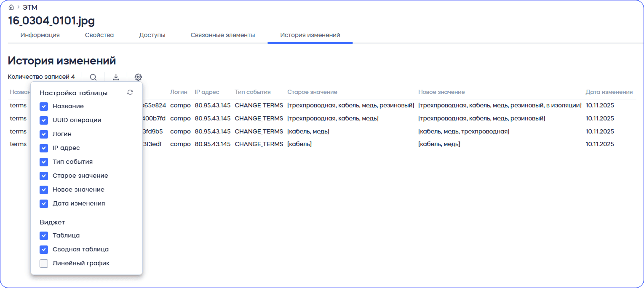
Task: Hide the Тип события column
Action: point(44,162)
